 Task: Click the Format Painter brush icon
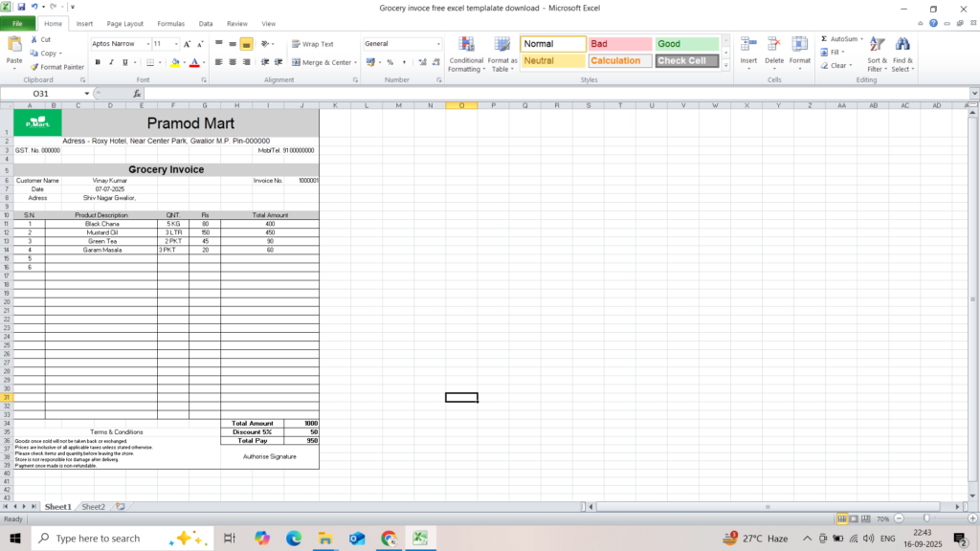(x=34, y=67)
